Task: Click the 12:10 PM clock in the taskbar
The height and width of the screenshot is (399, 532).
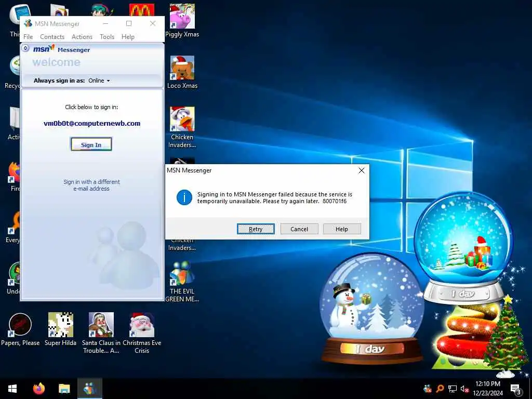Action: pos(488,389)
